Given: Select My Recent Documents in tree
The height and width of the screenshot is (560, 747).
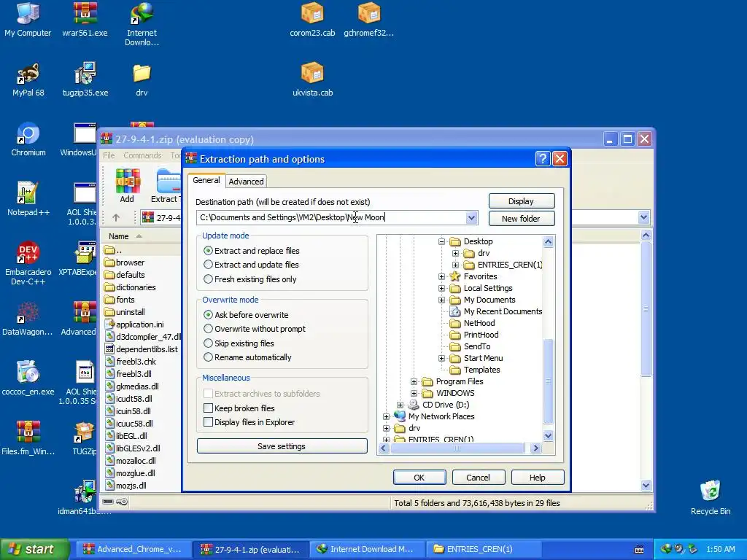Looking at the screenshot, I should pos(496,311).
